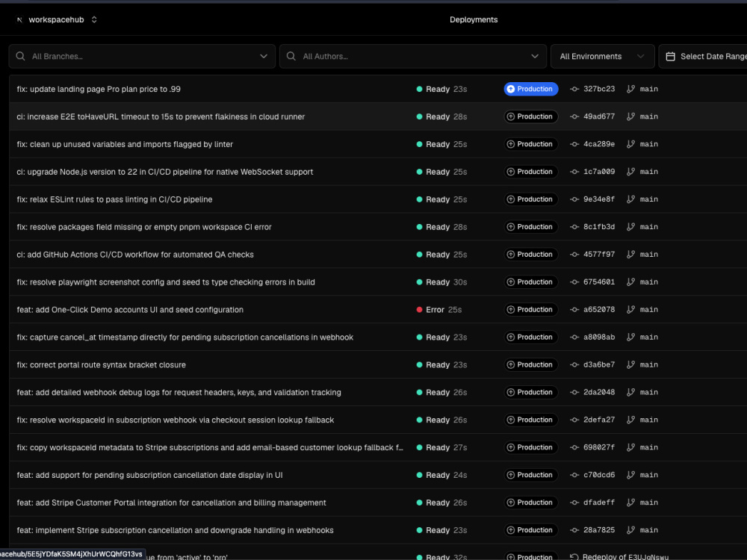Open the pending cancellation date display deployment
This screenshot has height=560, width=747.
[x=149, y=476]
